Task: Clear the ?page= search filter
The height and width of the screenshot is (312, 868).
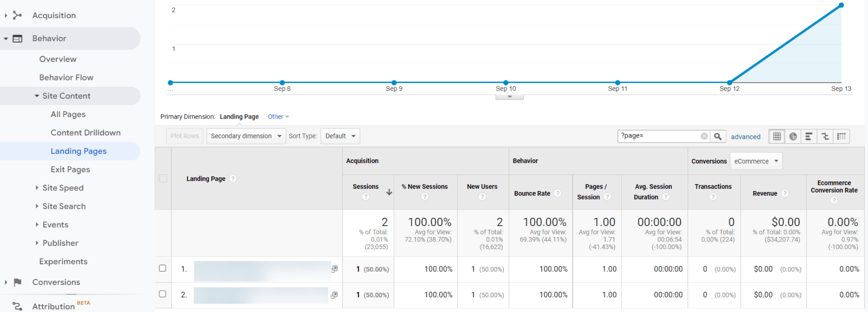Action: pos(704,136)
